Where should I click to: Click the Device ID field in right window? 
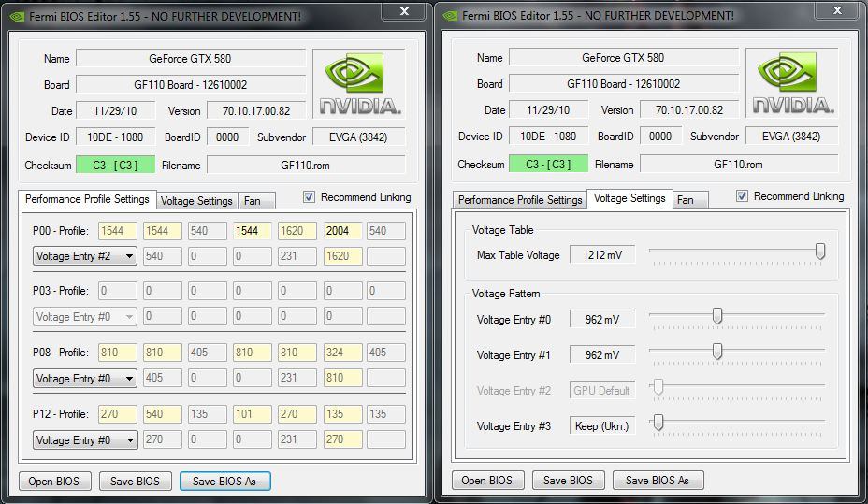click(548, 137)
